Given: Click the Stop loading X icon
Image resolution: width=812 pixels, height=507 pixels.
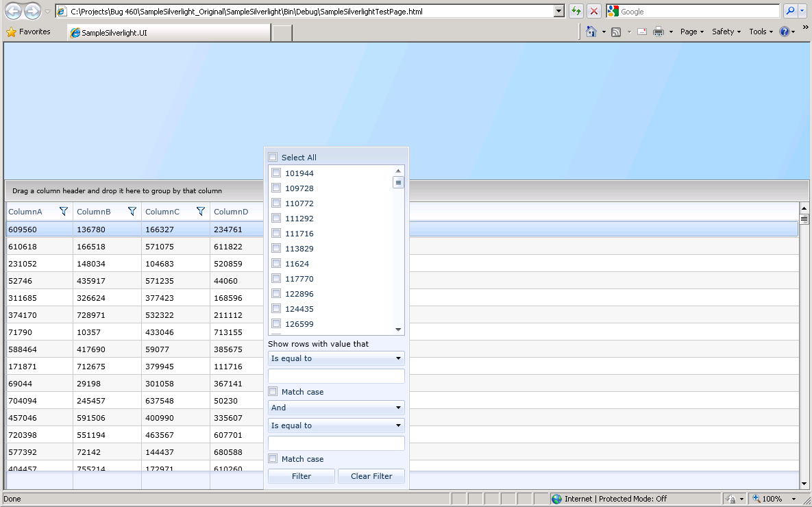Looking at the screenshot, I should coord(594,11).
